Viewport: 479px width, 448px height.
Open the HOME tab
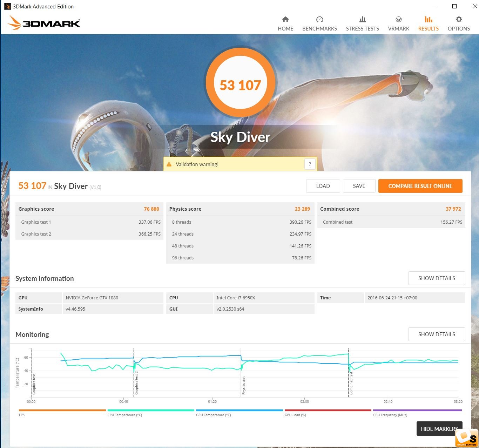[x=285, y=24]
